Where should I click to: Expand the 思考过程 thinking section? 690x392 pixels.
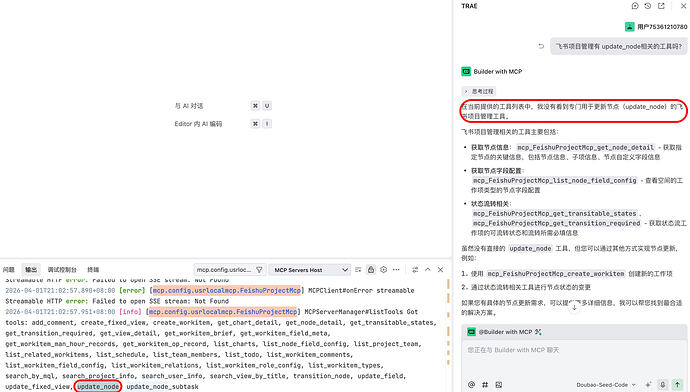coord(478,92)
